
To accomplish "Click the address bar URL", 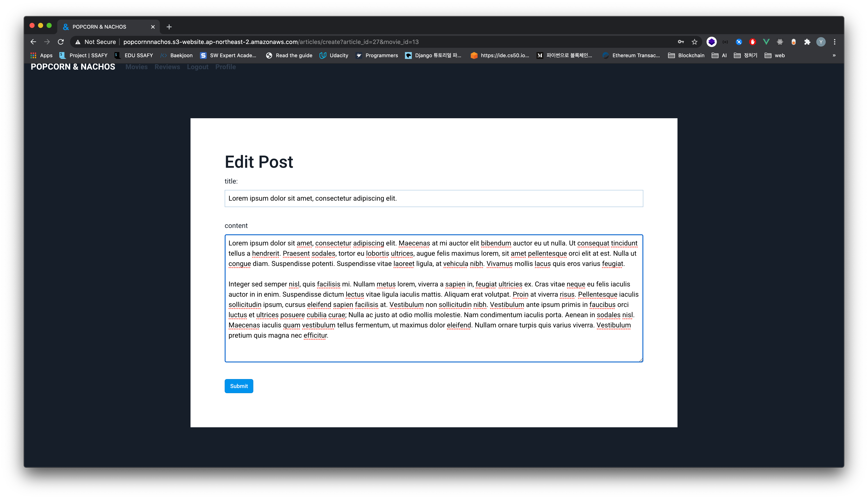I will (x=271, y=42).
